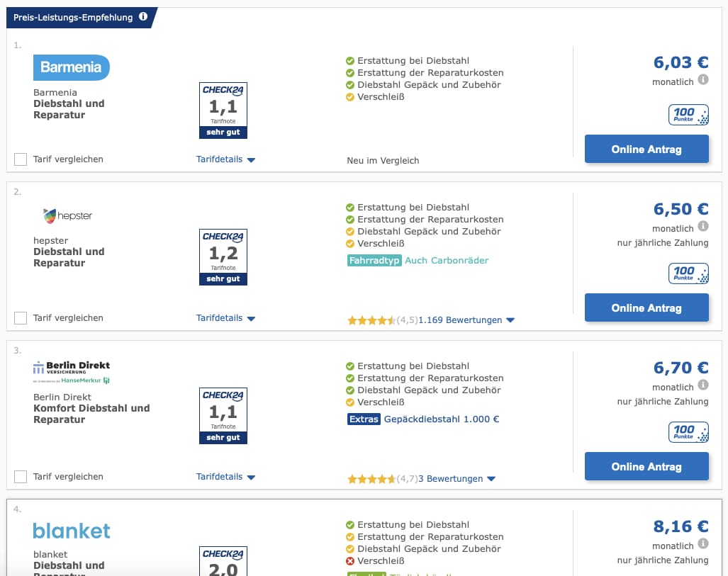Tick Tarif vergleichen checkbox for hepster
The image size is (728, 576).
pyautogui.click(x=21, y=318)
